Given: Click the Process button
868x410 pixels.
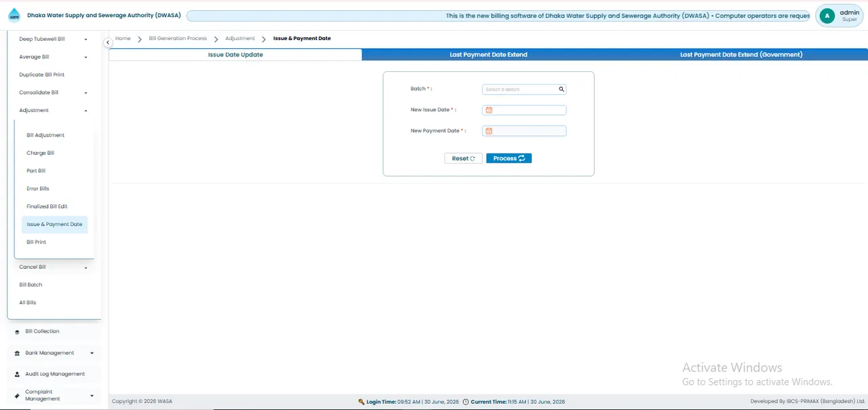Looking at the screenshot, I should pyautogui.click(x=509, y=158).
